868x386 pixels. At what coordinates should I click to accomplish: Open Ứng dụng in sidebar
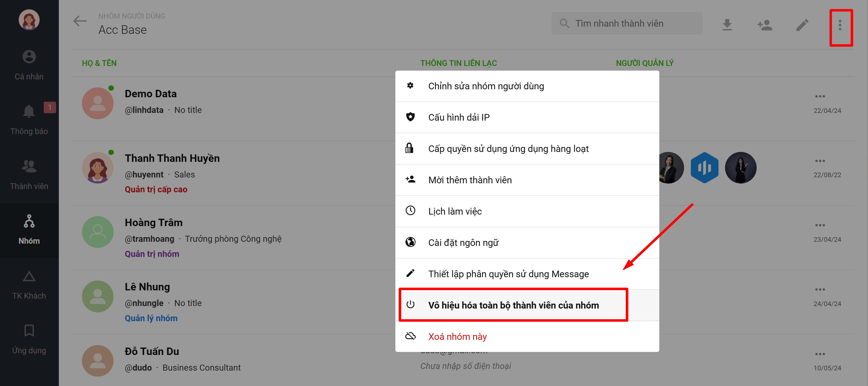point(29,340)
